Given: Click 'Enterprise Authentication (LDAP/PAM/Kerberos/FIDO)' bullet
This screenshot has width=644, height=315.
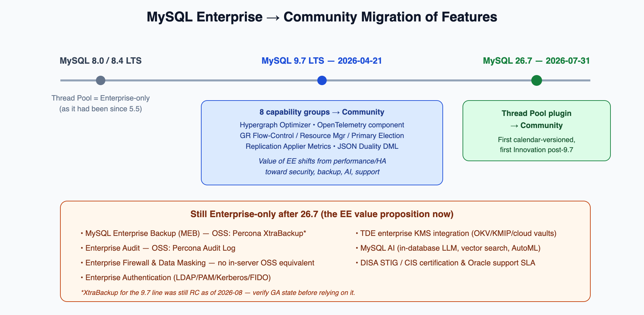Looking at the screenshot, I should click(176, 277).
